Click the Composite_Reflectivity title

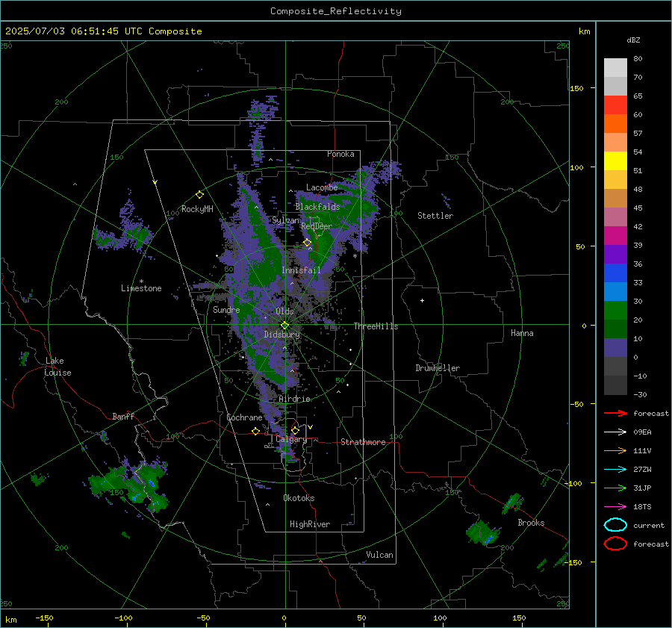336,11
